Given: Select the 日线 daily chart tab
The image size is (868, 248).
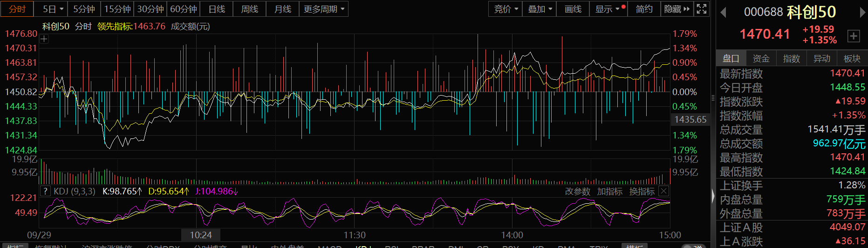Looking at the screenshot, I should coord(217,9).
